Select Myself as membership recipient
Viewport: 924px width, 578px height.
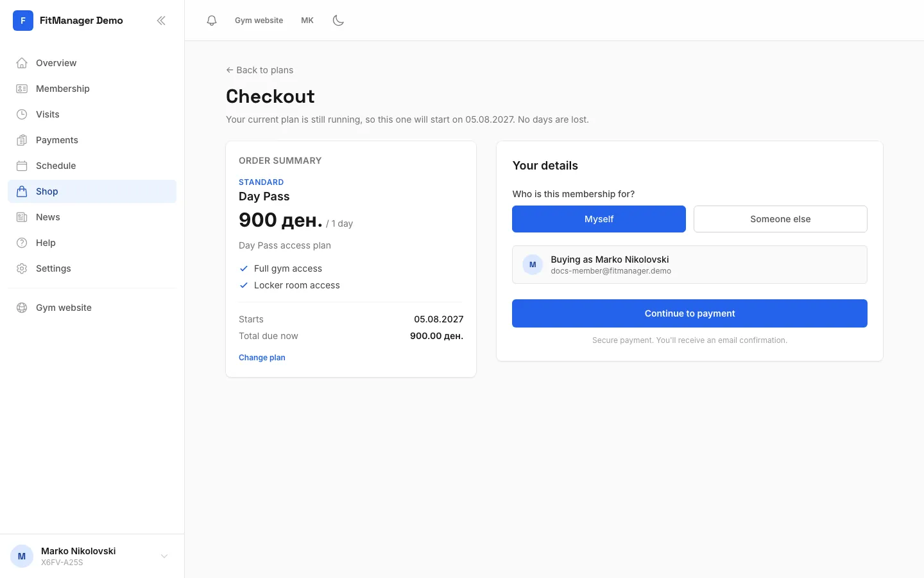coord(599,219)
